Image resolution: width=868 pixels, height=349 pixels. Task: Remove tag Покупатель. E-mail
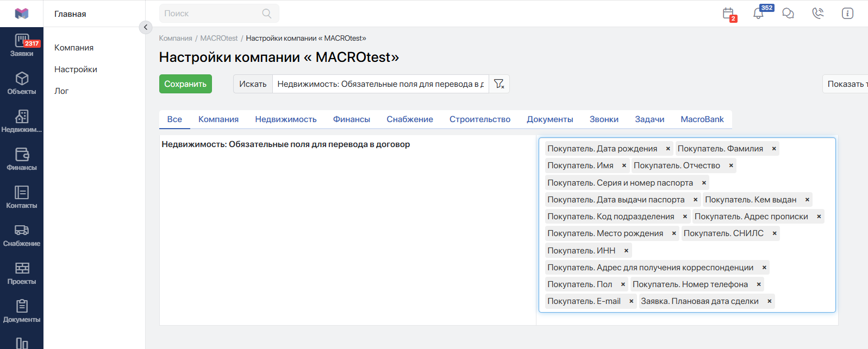pyautogui.click(x=631, y=301)
